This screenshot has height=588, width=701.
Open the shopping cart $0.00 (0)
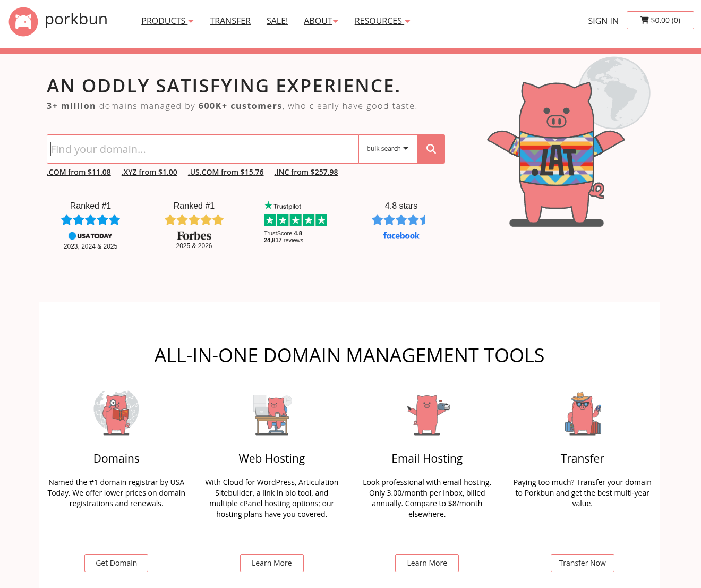660,20
